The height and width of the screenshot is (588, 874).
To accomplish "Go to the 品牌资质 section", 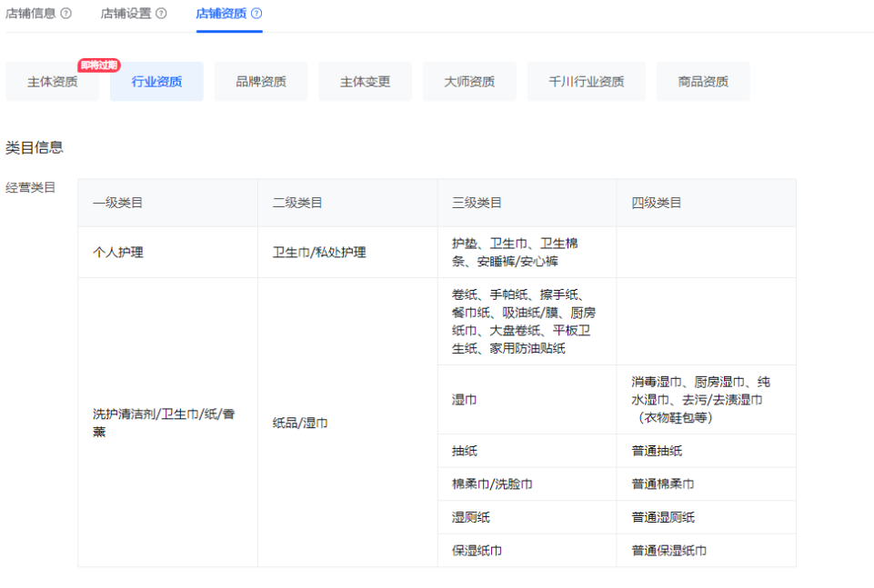I will coord(261,82).
